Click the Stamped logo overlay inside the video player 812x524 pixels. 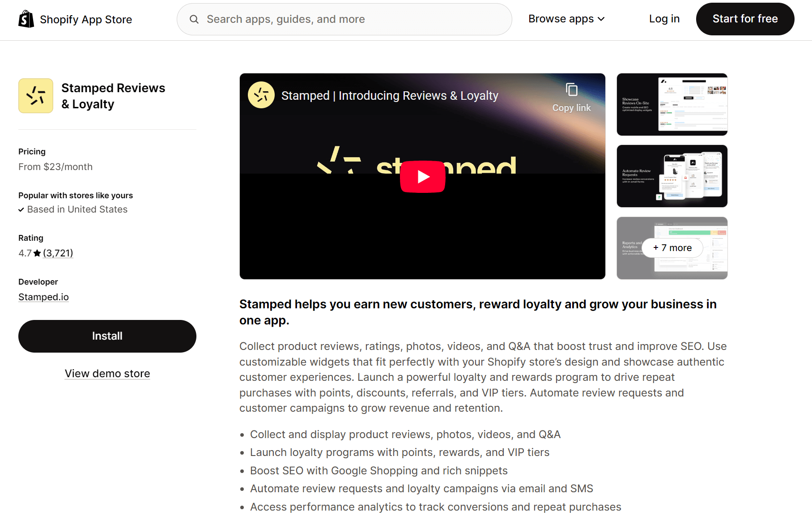(x=262, y=95)
